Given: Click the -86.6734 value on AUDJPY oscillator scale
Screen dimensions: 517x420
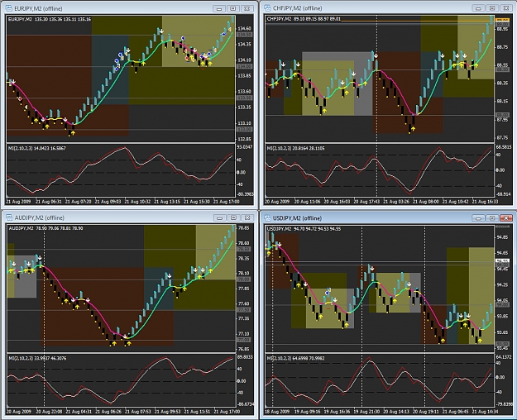Looking at the screenshot, I should (x=245, y=403).
